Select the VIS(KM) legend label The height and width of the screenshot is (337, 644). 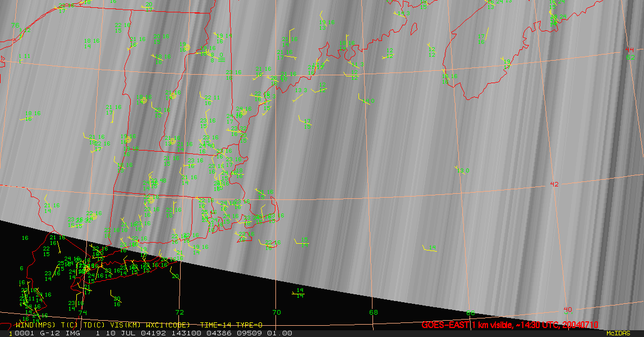click(125, 325)
